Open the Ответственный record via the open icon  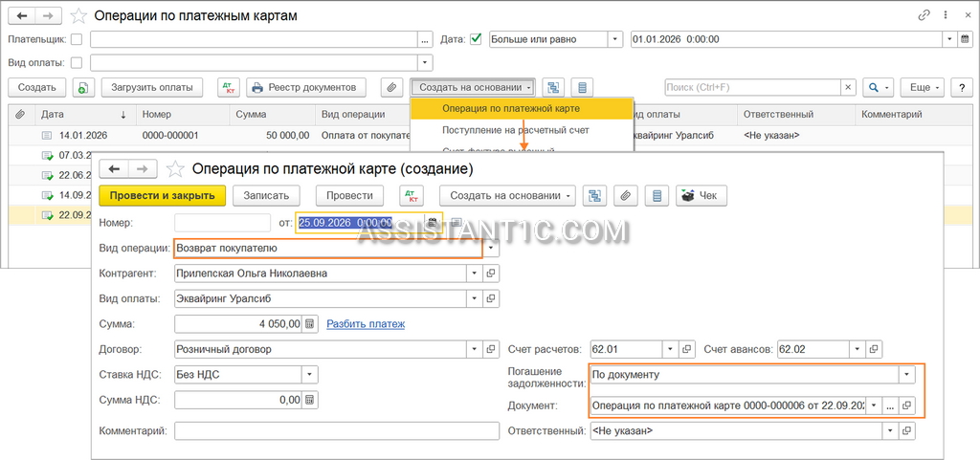[906, 430]
